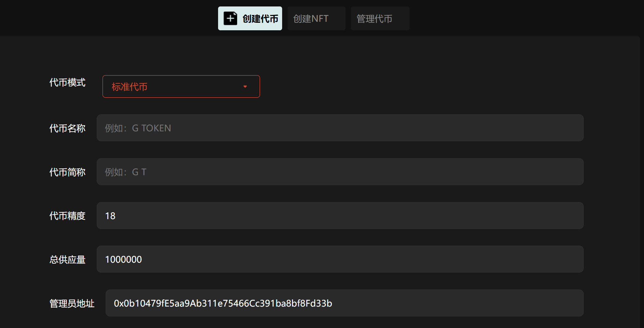This screenshot has height=328, width=644.
Task: Click the 总供应量 field showing 1000000
Action: [x=340, y=259]
